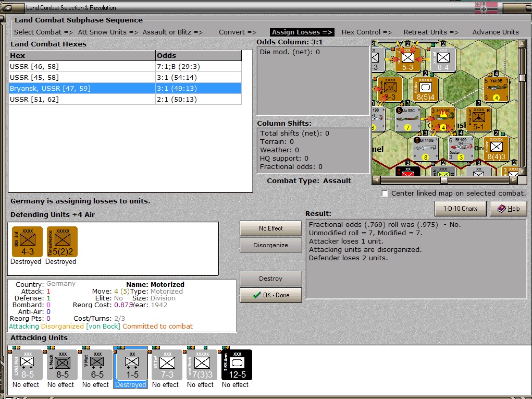Click the odds cell 7:1;B (29:3)

199,67
